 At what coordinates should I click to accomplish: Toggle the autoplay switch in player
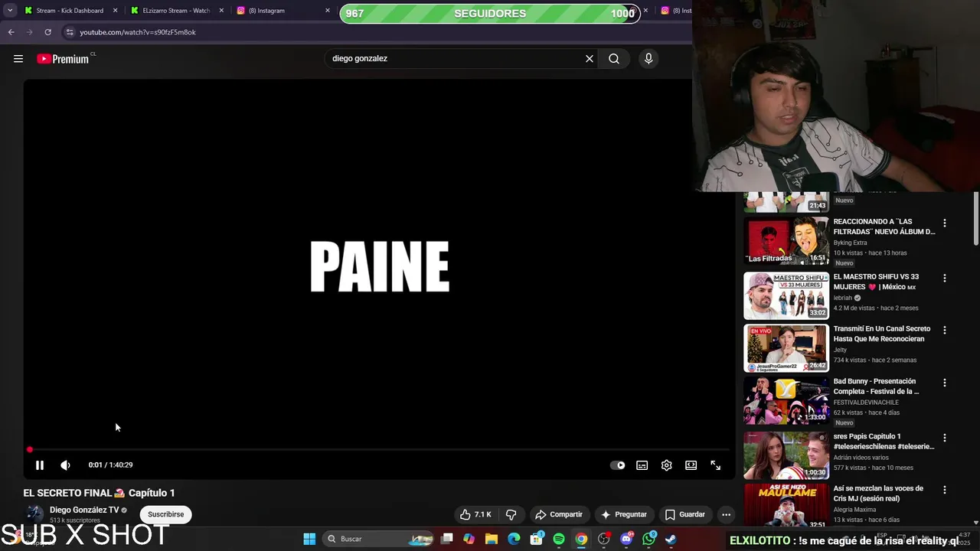pyautogui.click(x=617, y=465)
